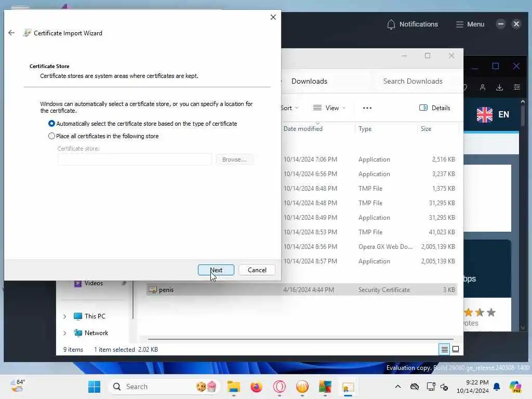This screenshot has height=399, width=532.
Task: Expand Network tree node
Action: point(64,333)
